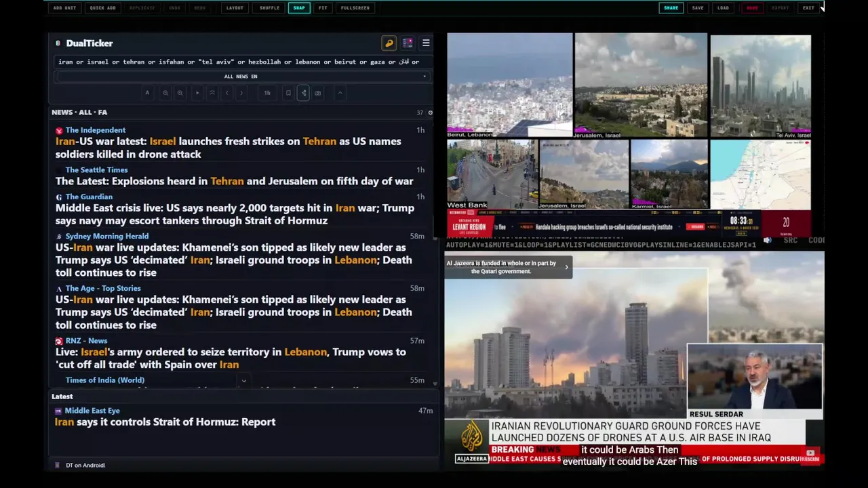Open The Guardian Middle East crisis headline
The width and height of the screenshot is (868, 488).
[235, 214]
